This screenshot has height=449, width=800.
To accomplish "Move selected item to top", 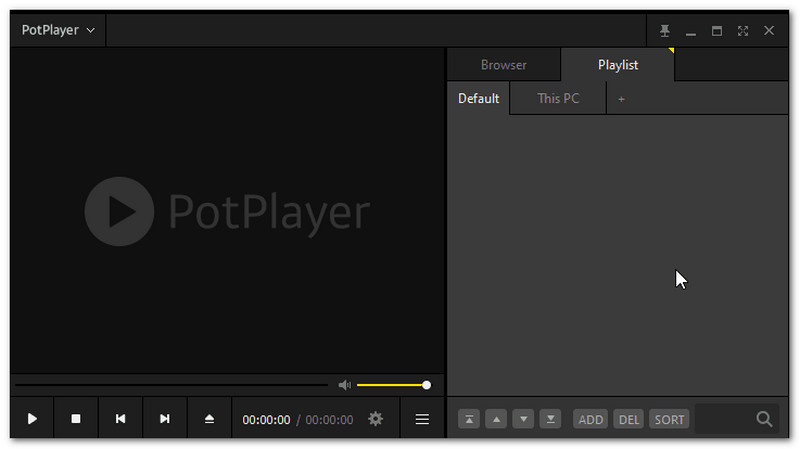I will [x=469, y=419].
